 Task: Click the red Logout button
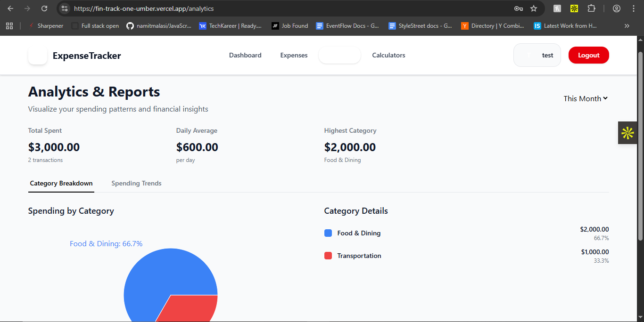coord(589,55)
